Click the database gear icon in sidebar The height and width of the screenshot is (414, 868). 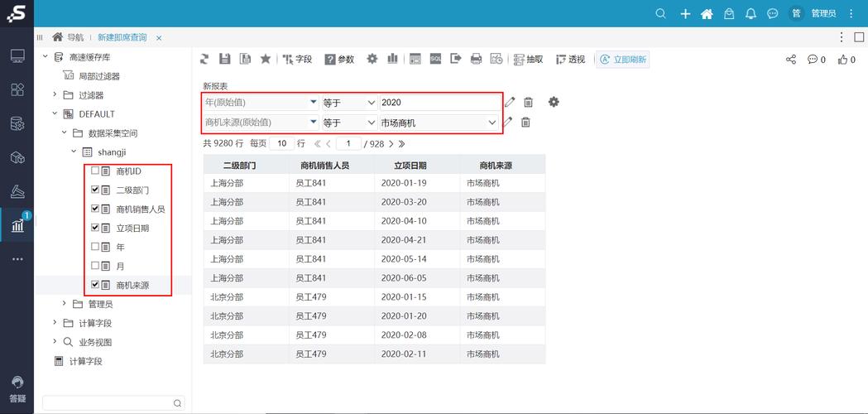coord(17,124)
